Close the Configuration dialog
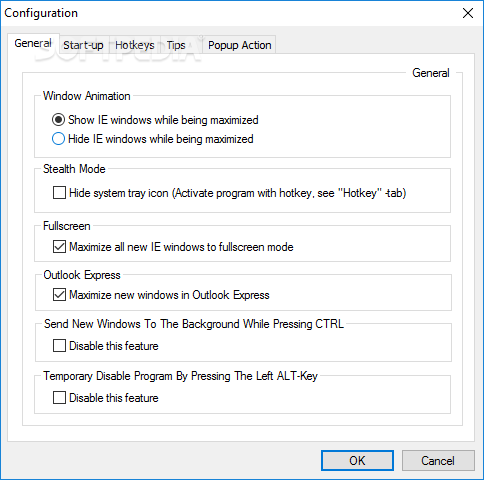Viewport: 484px width, 480px height. pos(468,13)
